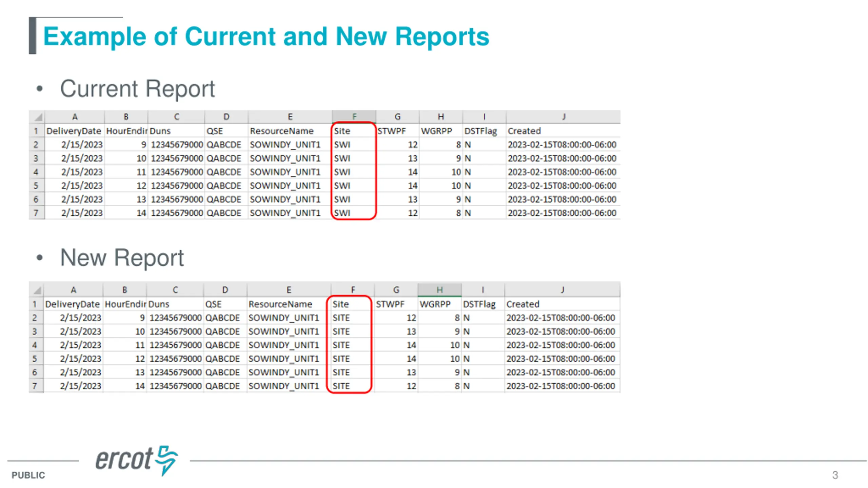Select column C header in New Report
Image resolution: width=868 pixels, height=488 pixels.
click(x=175, y=290)
